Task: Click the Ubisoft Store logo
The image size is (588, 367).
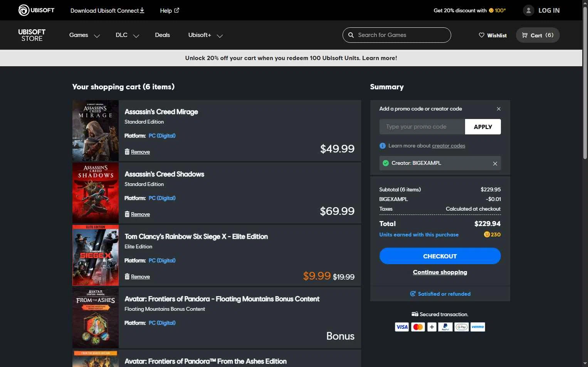Action: coord(32,35)
